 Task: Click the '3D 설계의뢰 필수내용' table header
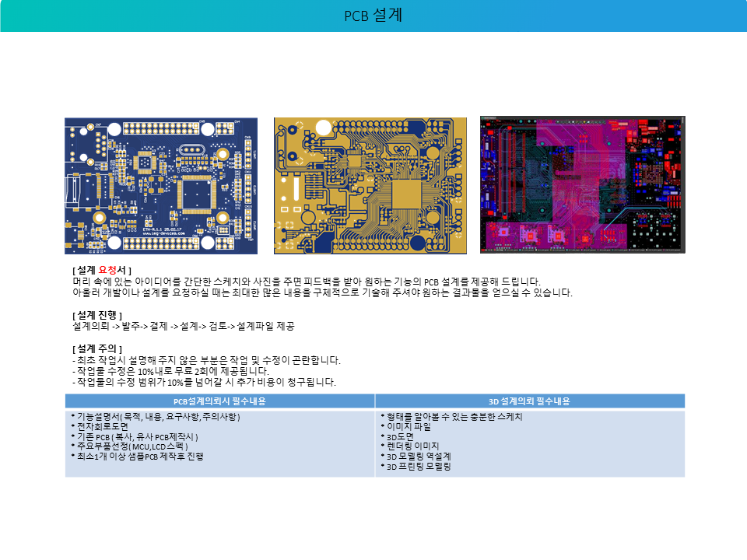[530, 401]
